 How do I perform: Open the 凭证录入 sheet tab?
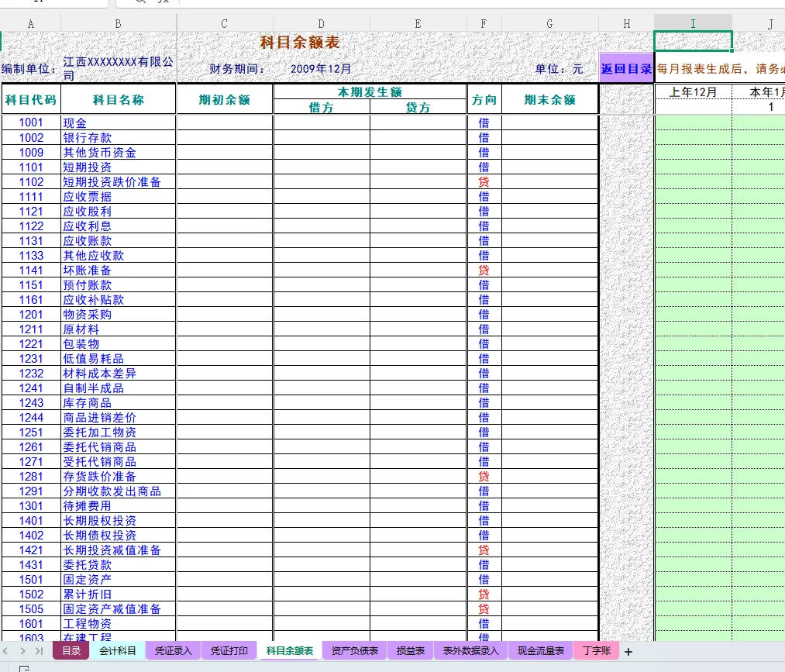coord(174,650)
